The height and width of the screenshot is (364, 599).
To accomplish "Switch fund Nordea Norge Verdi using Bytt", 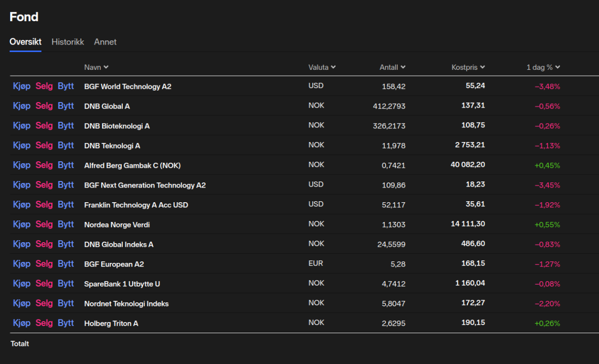I will click(x=66, y=224).
